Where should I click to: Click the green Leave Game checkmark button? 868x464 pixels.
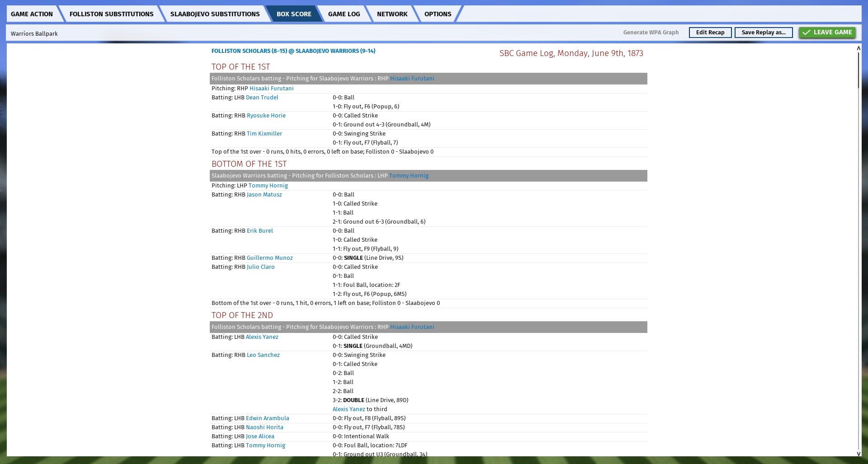pyautogui.click(x=827, y=33)
